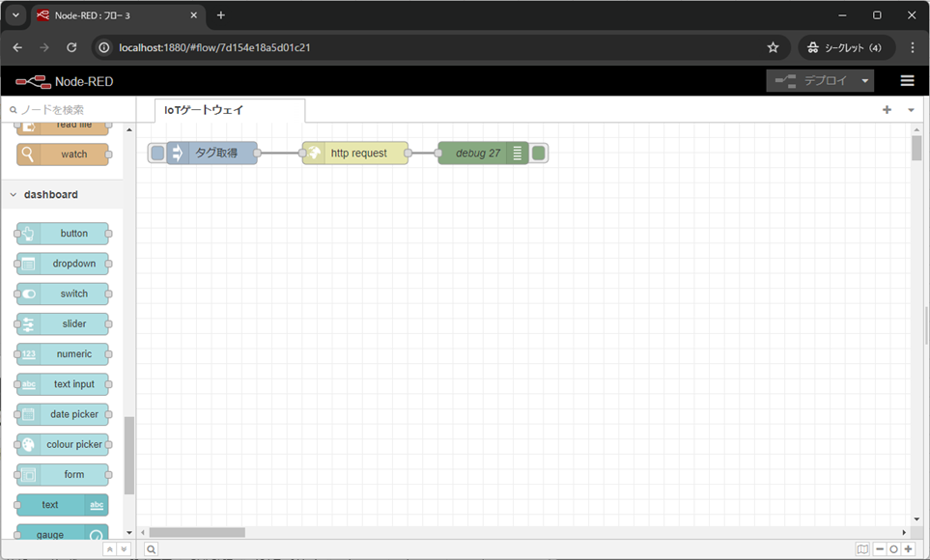This screenshot has height=560, width=930.
Task: Open the flow tab list dropdown
Action: (x=911, y=110)
